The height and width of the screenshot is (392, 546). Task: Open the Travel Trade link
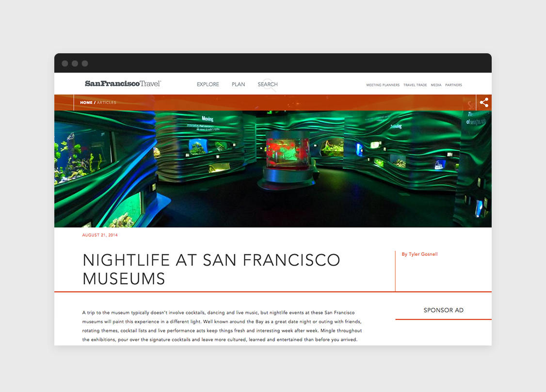pos(415,85)
